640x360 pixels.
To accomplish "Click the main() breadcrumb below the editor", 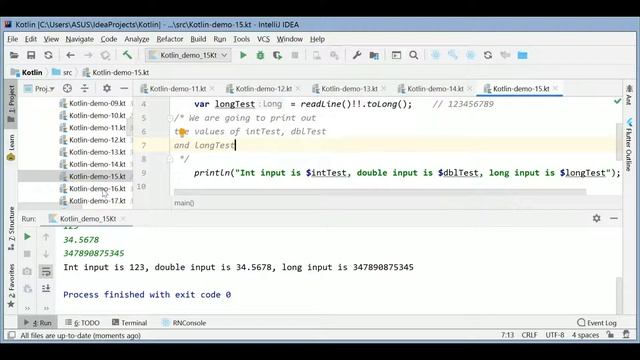I will click(184, 203).
